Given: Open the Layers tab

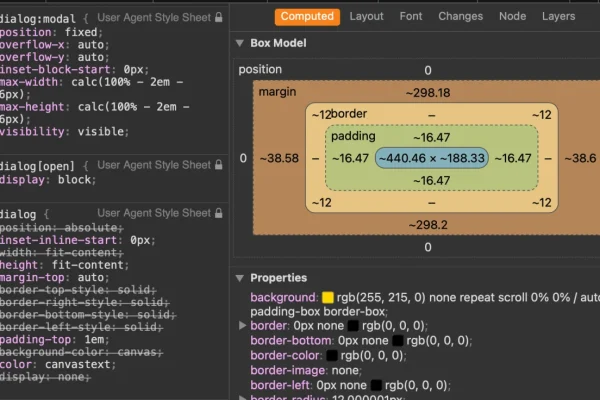Looking at the screenshot, I should point(558,16).
